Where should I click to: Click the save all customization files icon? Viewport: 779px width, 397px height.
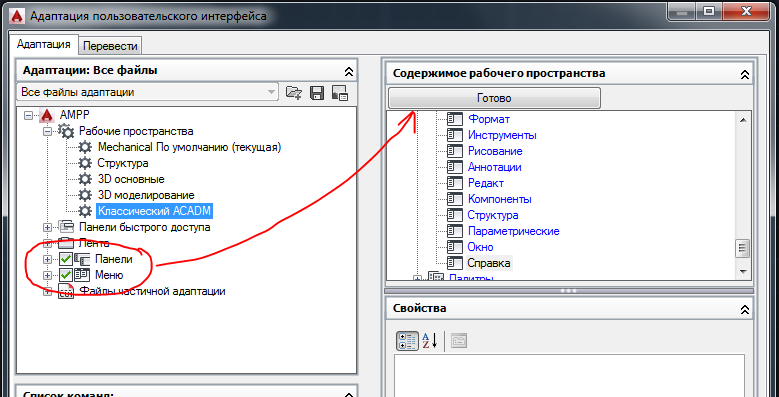(317, 92)
